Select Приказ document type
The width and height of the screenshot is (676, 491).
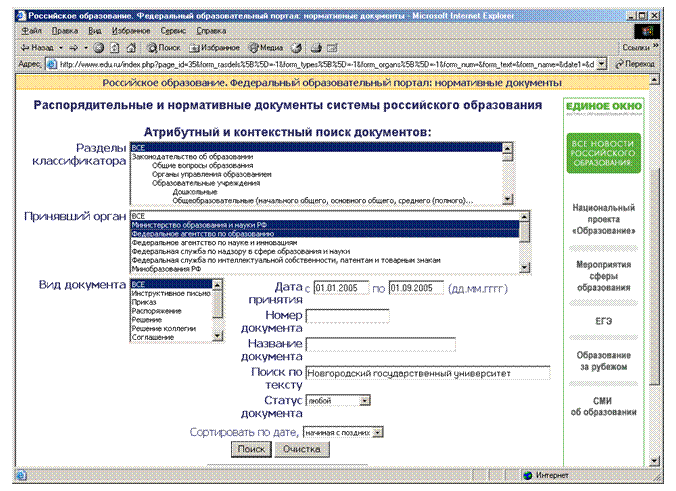(172, 302)
